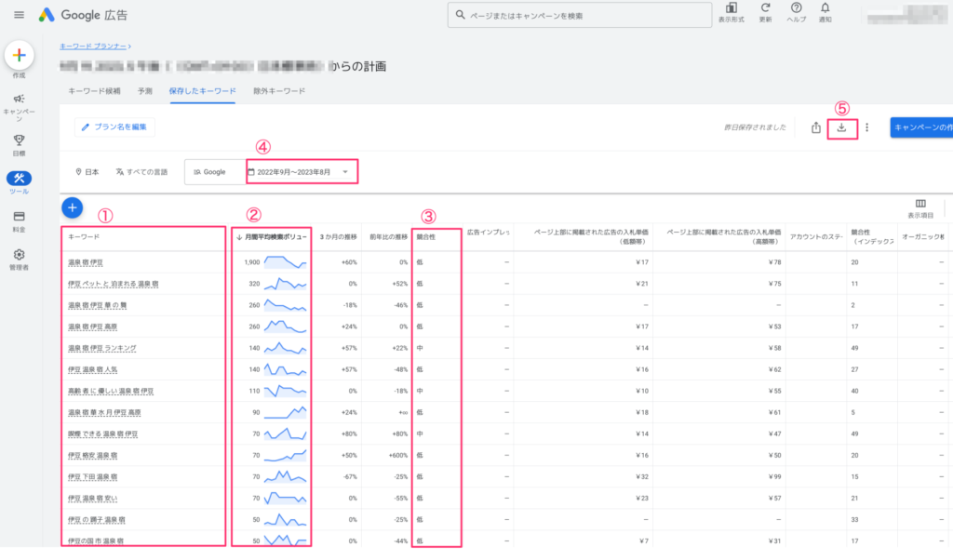Viewport: 953px width, 560px height.
Task: Click keyword 伊豆 温泉 宿 安い
Action: pos(93,498)
